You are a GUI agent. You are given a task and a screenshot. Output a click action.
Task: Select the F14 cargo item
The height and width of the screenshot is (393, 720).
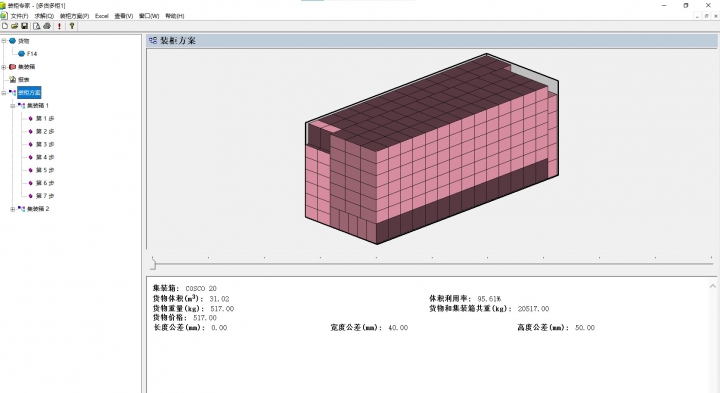(x=32, y=54)
